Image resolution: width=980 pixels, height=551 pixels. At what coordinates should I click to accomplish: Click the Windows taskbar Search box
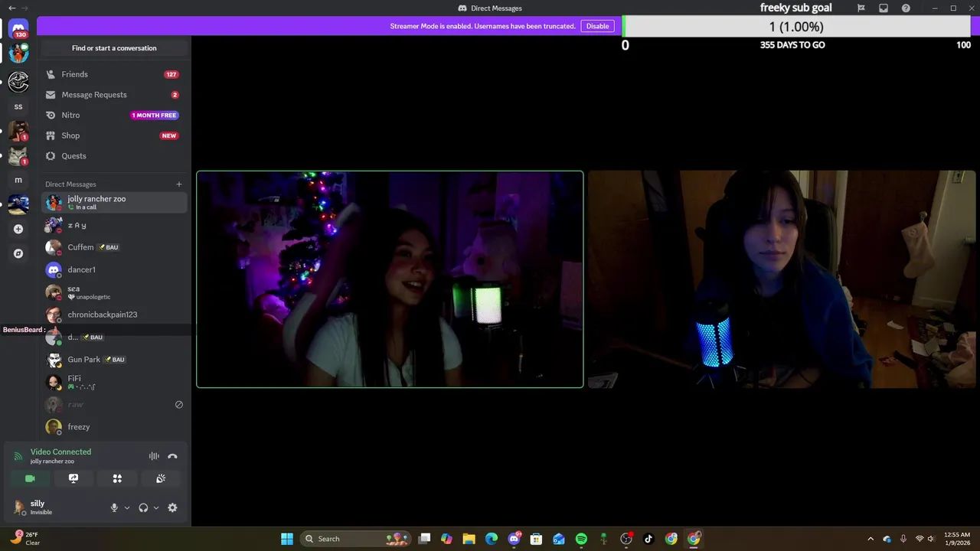click(356, 539)
